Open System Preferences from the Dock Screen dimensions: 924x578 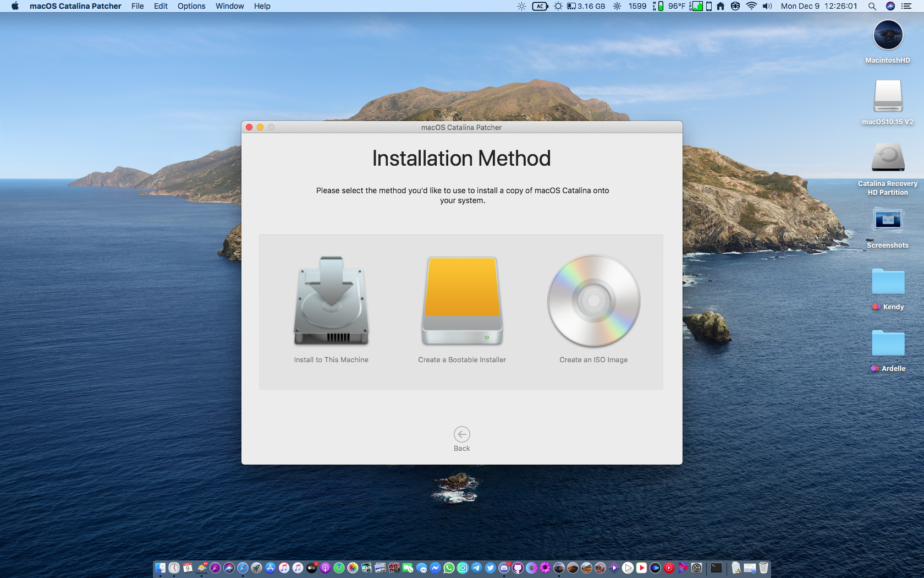(x=696, y=568)
